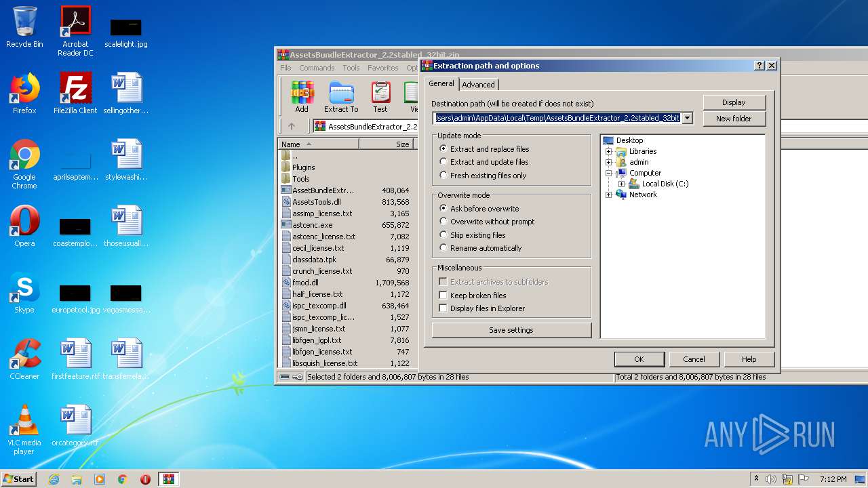Screen dimensions: 868x488
Task: Click the Help question mark title button
Action: (x=759, y=66)
